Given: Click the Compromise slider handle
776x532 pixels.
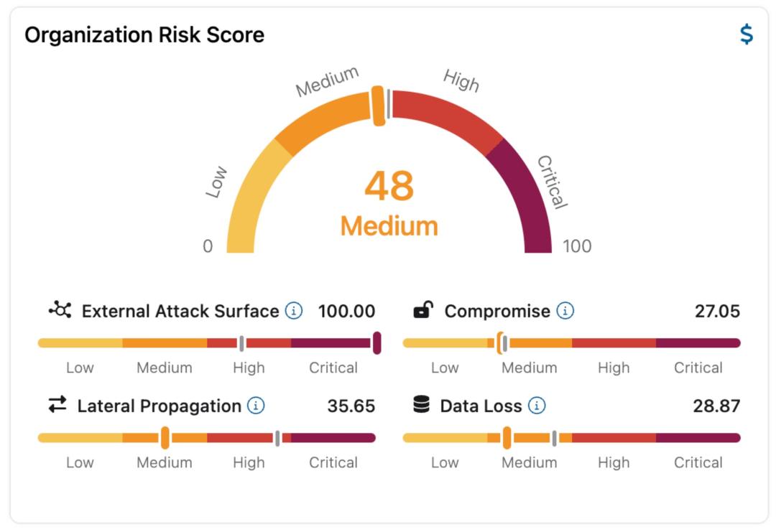Looking at the screenshot, I should click(x=500, y=343).
